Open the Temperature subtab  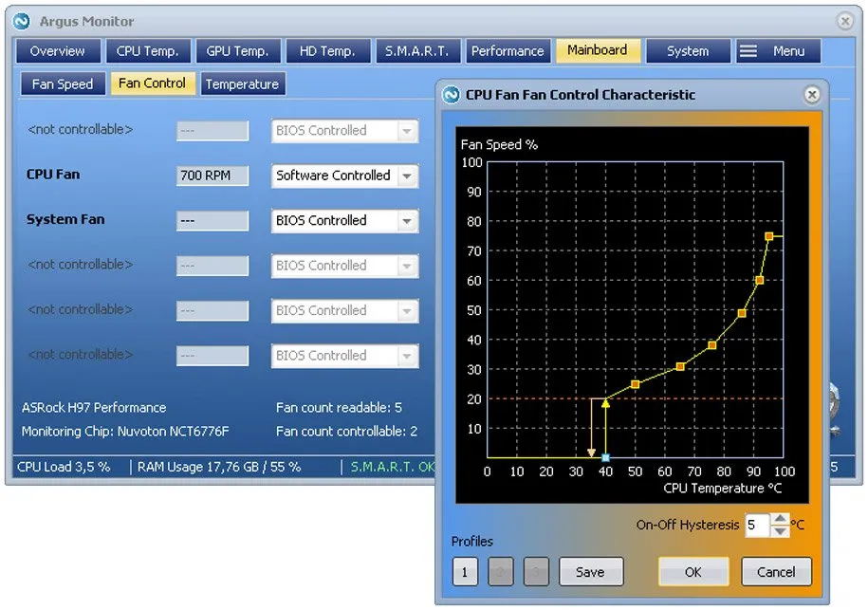pyautogui.click(x=242, y=84)
